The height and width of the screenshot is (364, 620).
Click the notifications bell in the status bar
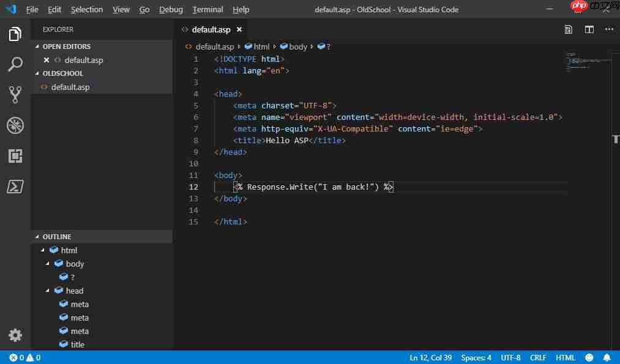coord(607,357)
